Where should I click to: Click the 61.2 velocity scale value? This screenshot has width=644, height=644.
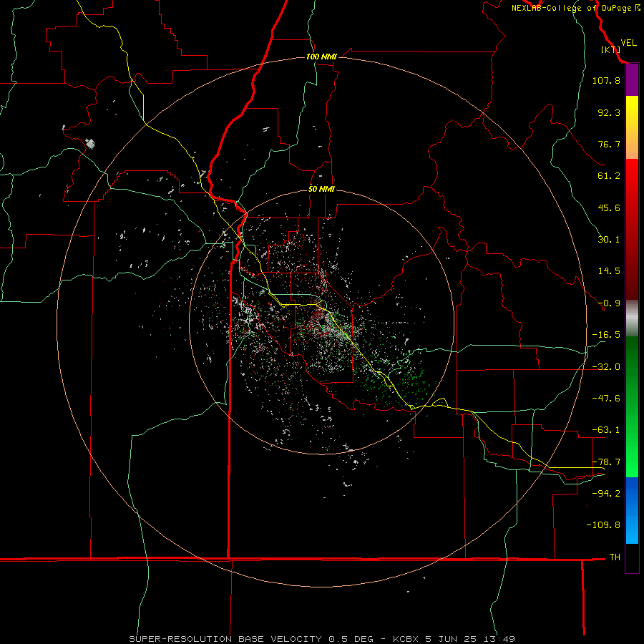click(609, 176)
